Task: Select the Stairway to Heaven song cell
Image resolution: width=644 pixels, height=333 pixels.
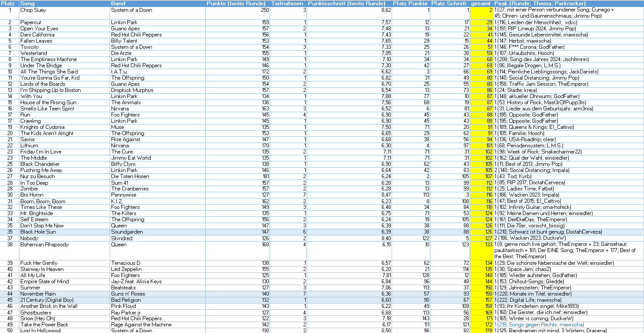Action: point(42,269)
